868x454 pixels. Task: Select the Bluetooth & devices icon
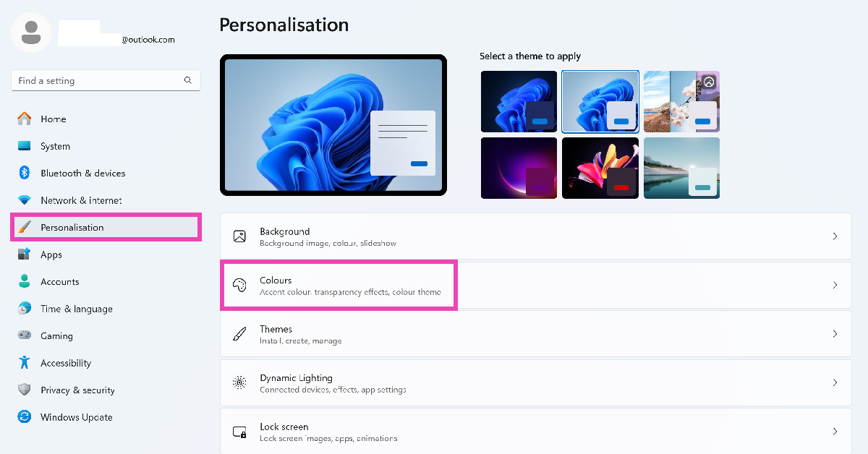pyautogui.click(x=25, y=173)
